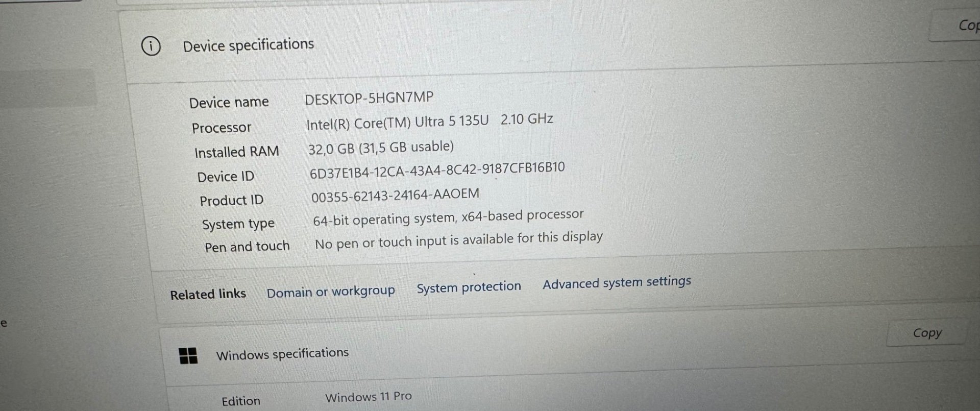The height and width of the screenshot is (411, 980).
Task: Click the No pen or touch input text
Action: click(458, 240)
